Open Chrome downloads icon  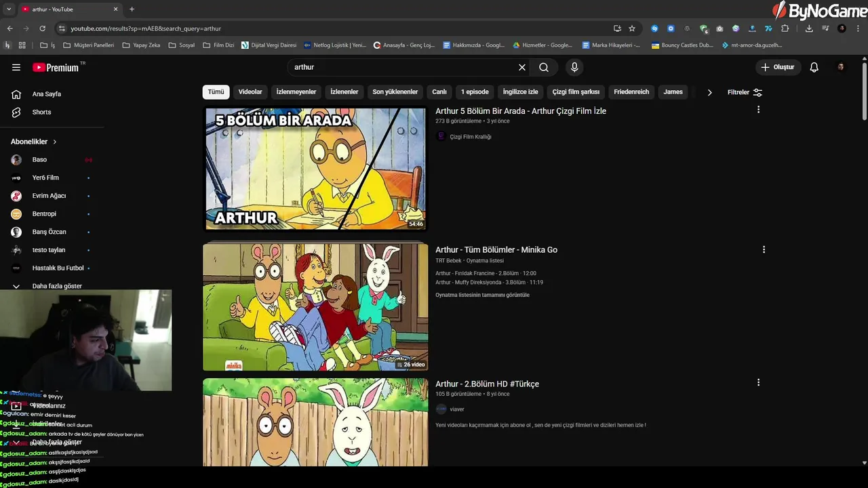(809, 28)
